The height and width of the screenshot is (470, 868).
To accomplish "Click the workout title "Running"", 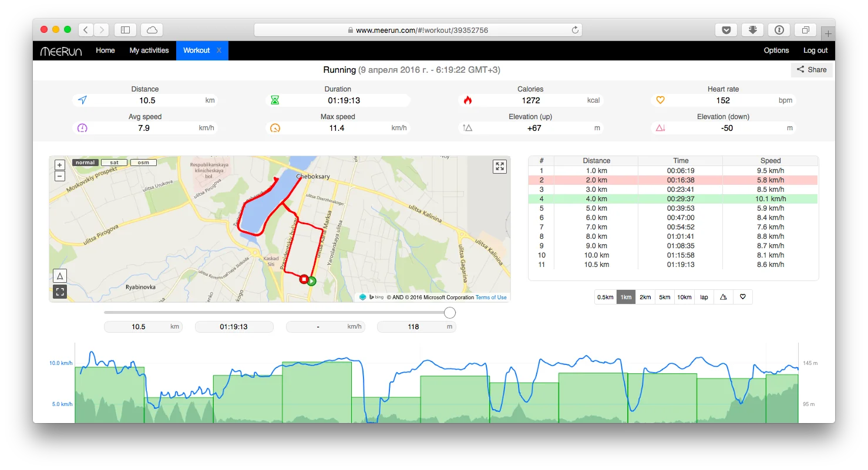I will pyautogui.click(x=339, y=70).
